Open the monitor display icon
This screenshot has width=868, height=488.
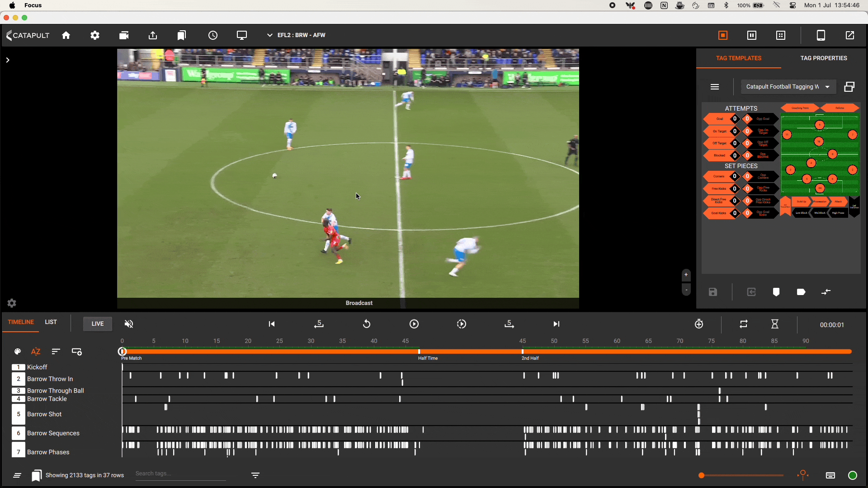pos(242,35)
